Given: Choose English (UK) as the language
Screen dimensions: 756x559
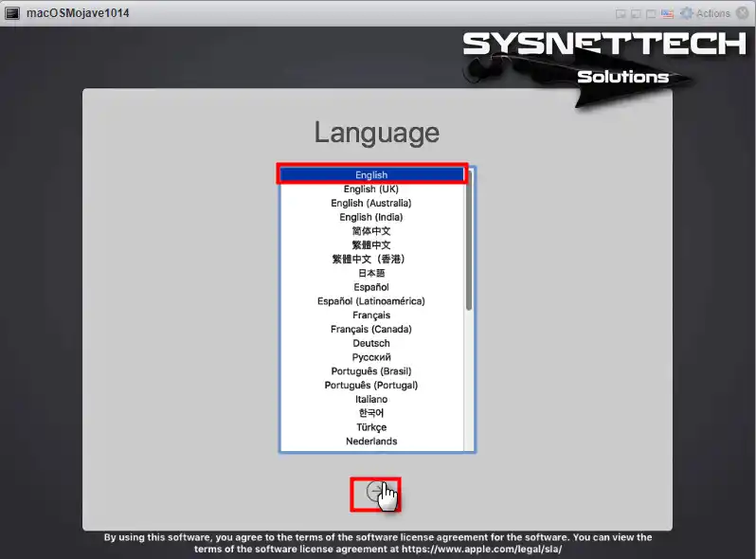Looking at the screenshot, I should [x=371, y=189].
